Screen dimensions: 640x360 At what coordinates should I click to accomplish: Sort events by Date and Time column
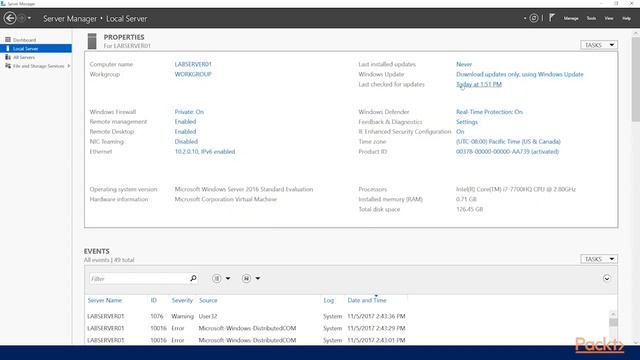coord(367,300)
